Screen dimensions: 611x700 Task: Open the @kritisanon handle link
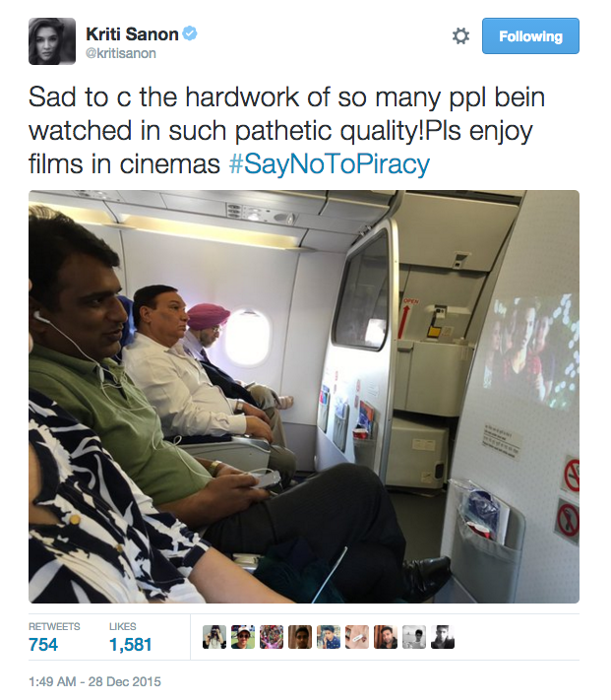(121, 53)
